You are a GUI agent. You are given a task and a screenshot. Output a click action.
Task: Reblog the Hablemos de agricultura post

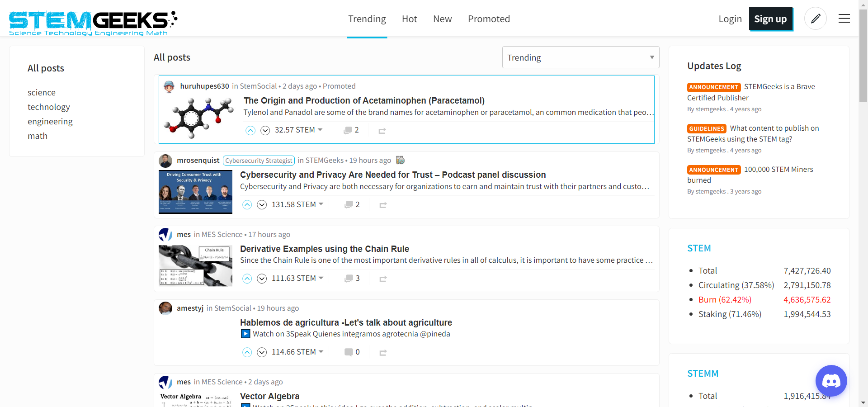[x=383, y=353]
